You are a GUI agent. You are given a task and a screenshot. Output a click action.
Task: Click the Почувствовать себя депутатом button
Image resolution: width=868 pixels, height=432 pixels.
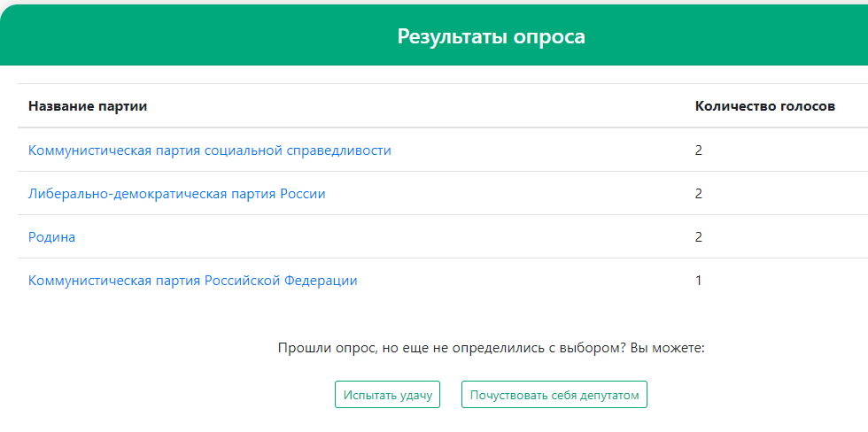[x=554, y=395]
